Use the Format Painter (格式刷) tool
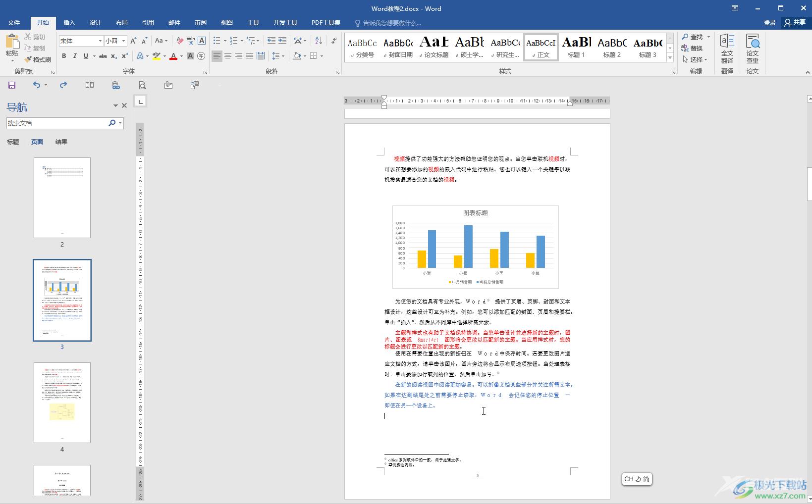This screenshot has width=812, height=504. click(x=38, y=59)
